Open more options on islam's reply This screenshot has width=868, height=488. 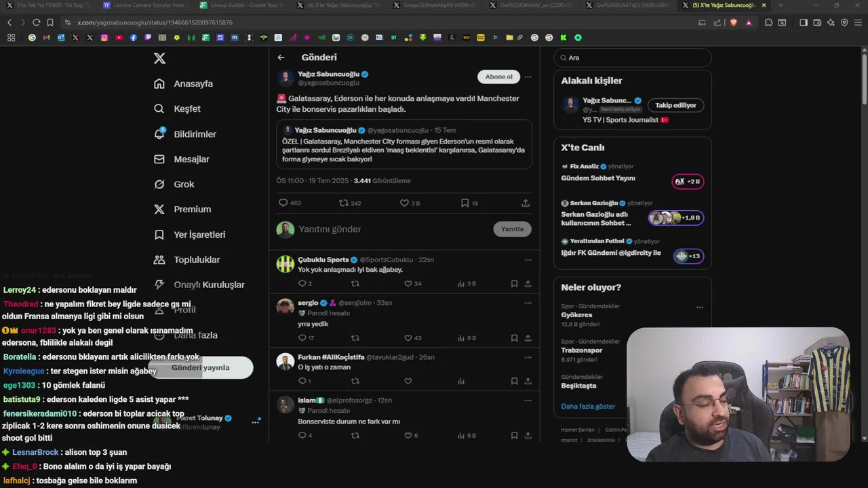(528, 400)
